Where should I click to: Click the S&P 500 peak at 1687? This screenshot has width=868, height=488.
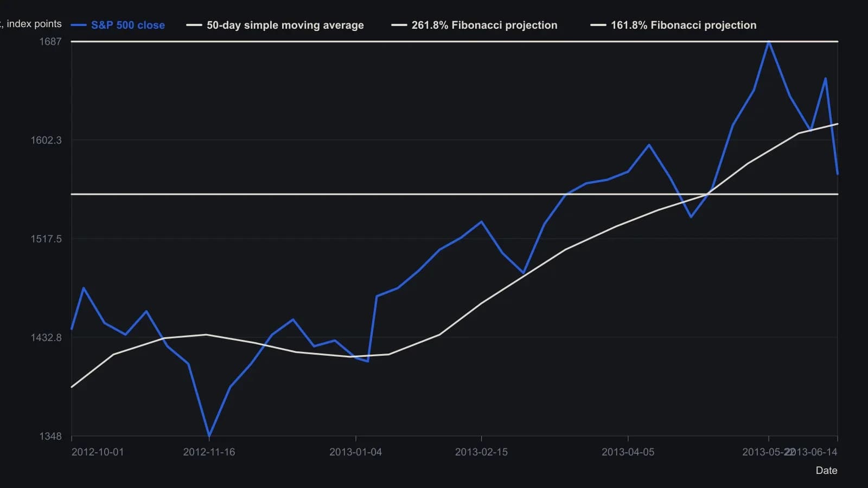click(769, 42)
